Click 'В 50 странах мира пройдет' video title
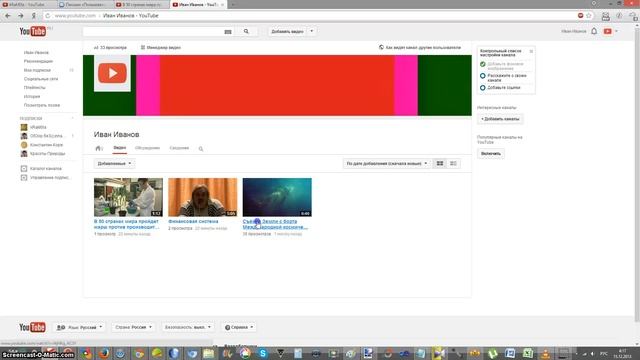 click(x=126, y=224)
